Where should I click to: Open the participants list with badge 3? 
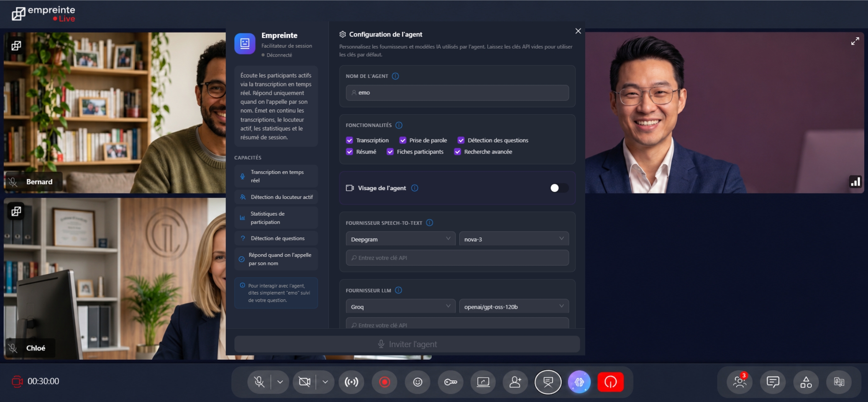[x=740, y=382]
